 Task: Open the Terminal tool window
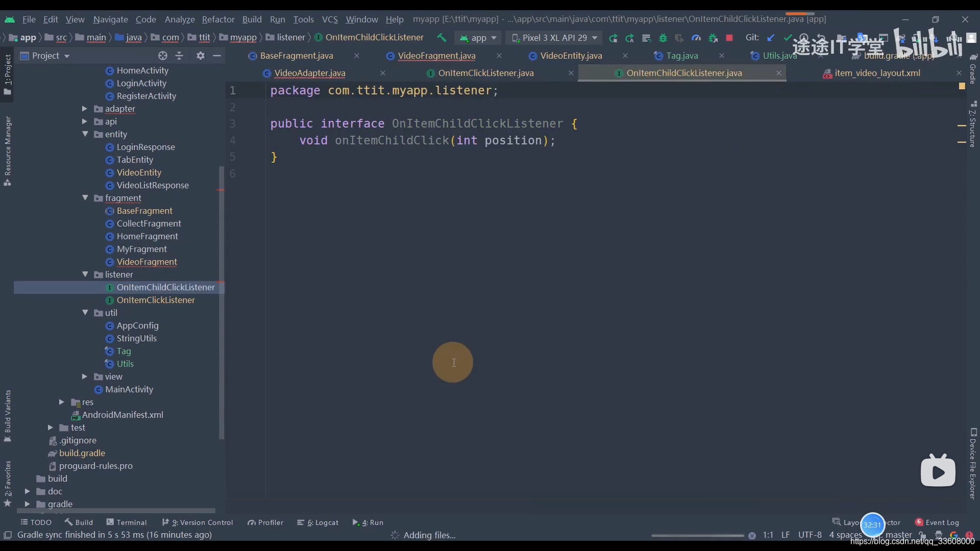tap(127, 522)
